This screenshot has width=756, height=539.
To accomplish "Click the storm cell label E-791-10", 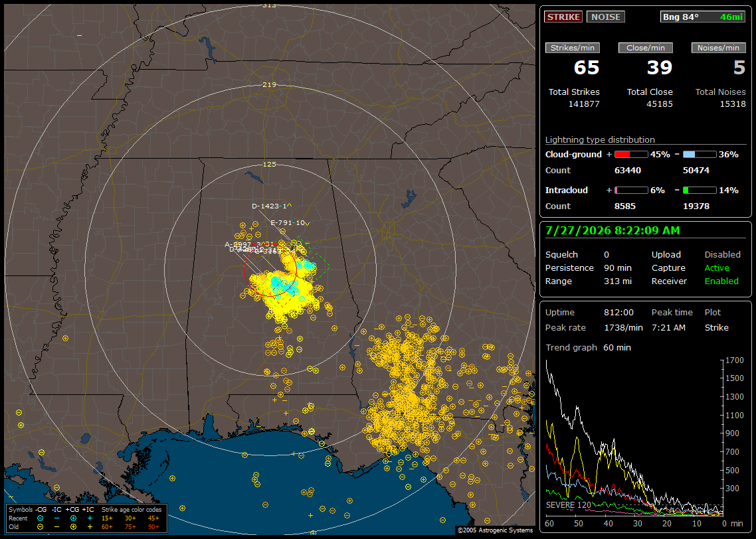I will click(289, 222).
